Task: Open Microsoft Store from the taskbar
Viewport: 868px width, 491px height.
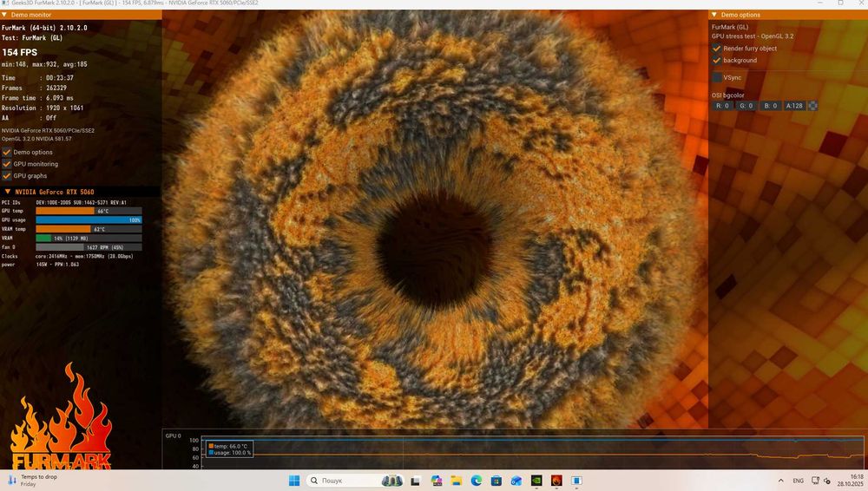Action: [x=496, y=481]
